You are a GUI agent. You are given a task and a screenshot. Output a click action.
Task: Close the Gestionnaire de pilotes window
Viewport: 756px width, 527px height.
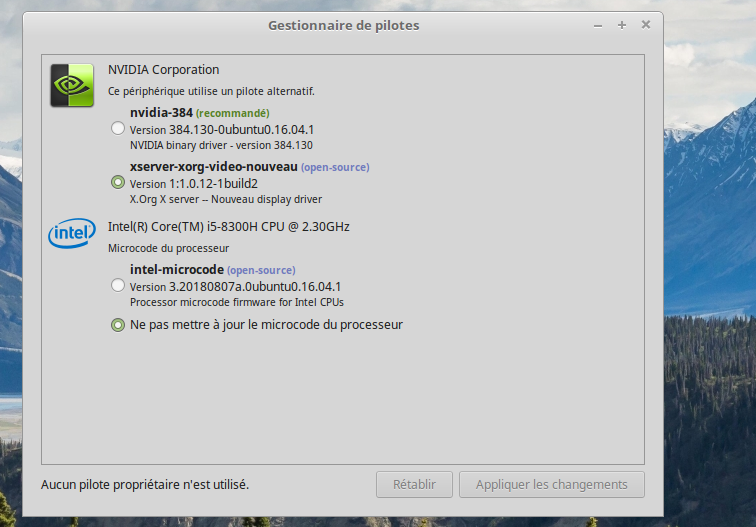click(646, 25)
